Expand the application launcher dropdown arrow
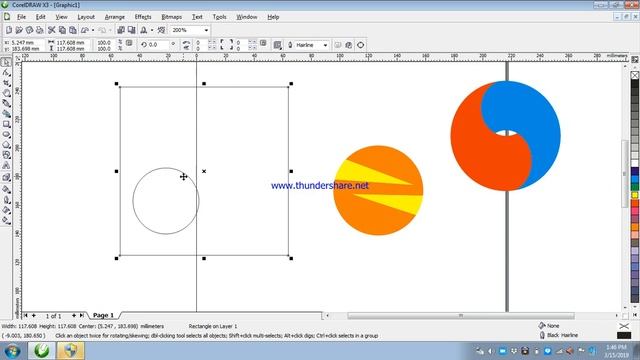Screen dimensions: 640x360 [x=152, y=30]
